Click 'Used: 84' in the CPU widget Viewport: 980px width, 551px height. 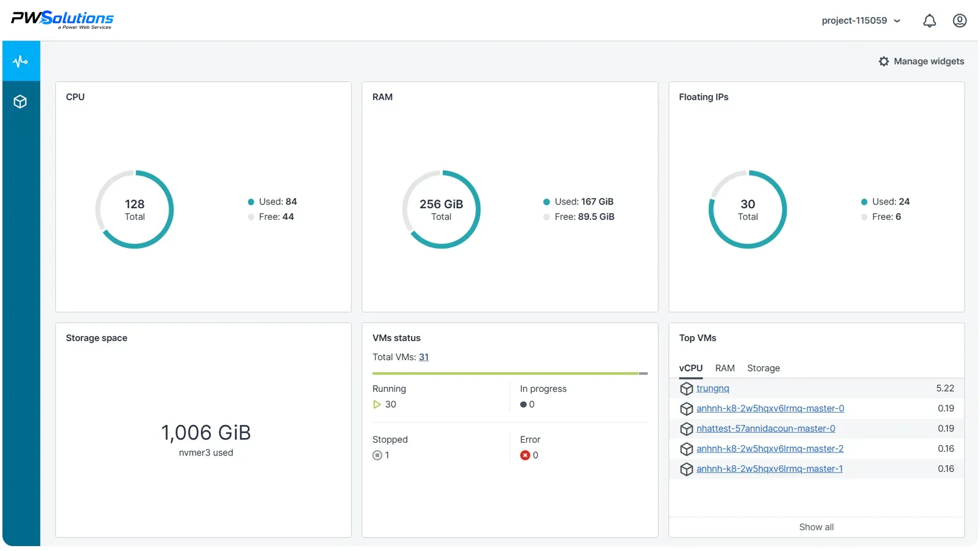278,202
